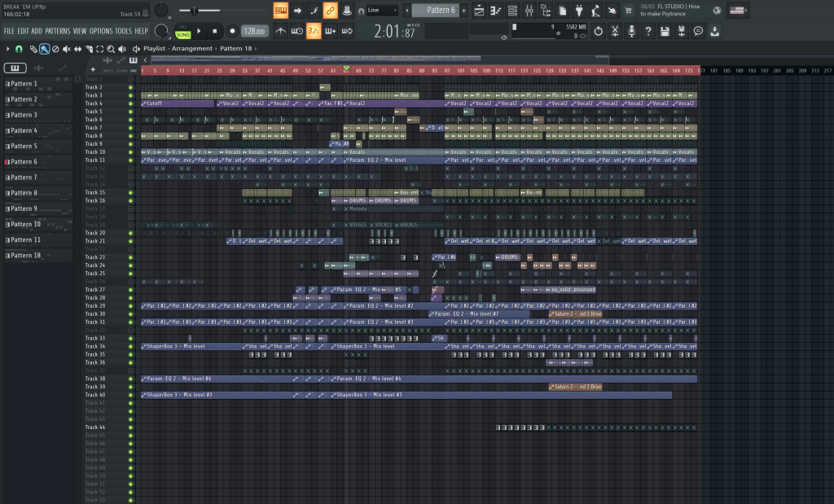The height and width of the screenshot is (504, 834).
Task: Expand the Pattern 18 breadcrumb arrow
Action: click(x=256, y=49)
